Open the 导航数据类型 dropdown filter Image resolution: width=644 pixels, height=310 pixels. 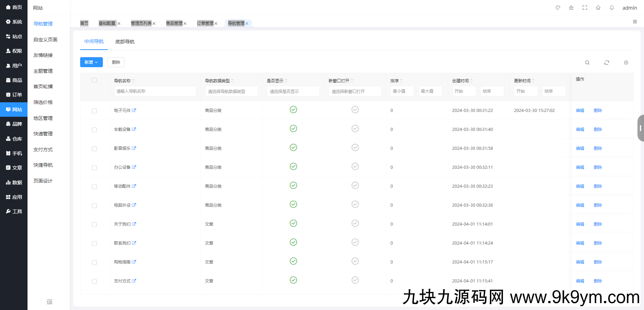[x=232, y=91]
